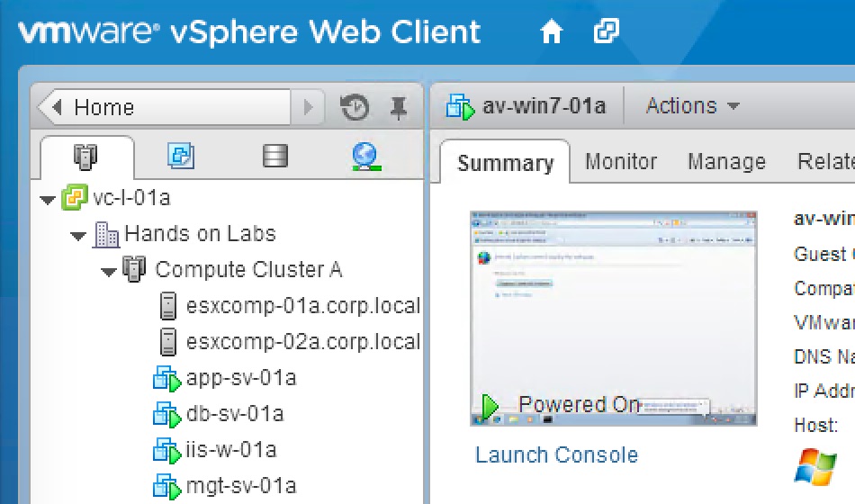Click the 'Powered On' status text
Image resolution: width=855 pixels, height=504 pixels.
tap(580, 404)
